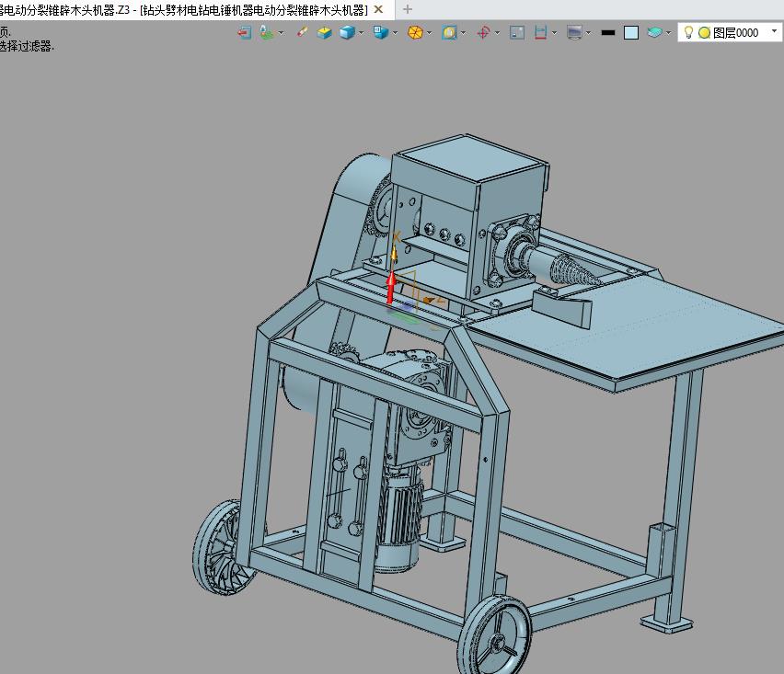Click the exit/back red arrow icon
The image size is (784, 674).
pyautogui.click(x=244, y=33)
